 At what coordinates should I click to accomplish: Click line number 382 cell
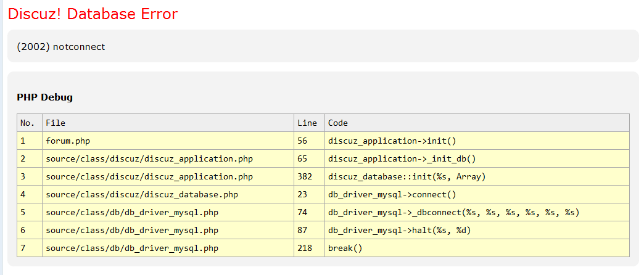pyautogui.click(x=309, y=176)
